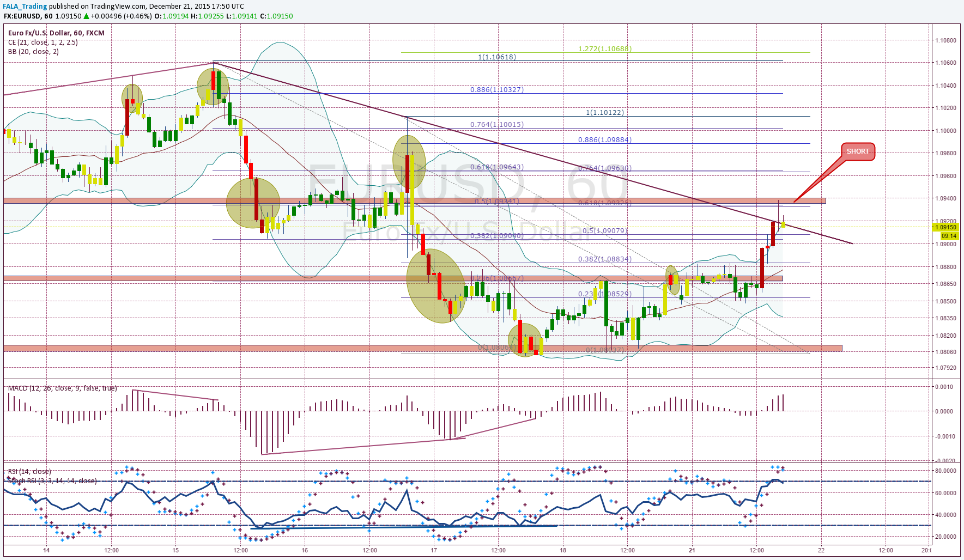Select the 1.08650 price axis label
Viewport: 964px width, 560px height.
click(x=945, y=284)
